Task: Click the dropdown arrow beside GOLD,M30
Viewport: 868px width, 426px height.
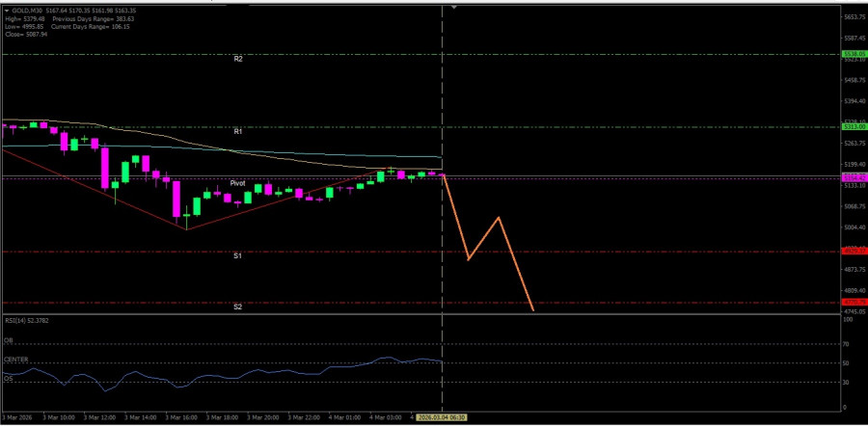Action: [x=7, y=10]
